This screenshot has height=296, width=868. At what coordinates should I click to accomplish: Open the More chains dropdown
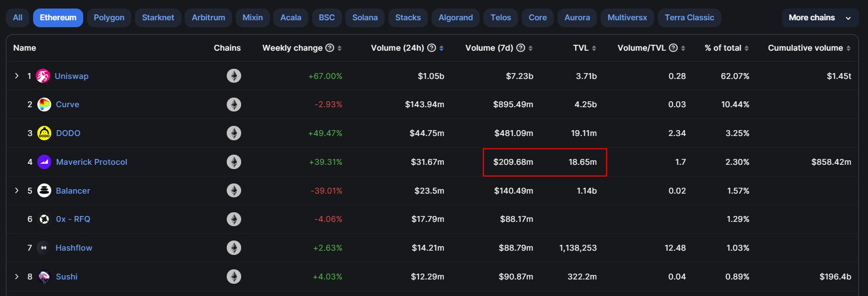click(820, 18)
